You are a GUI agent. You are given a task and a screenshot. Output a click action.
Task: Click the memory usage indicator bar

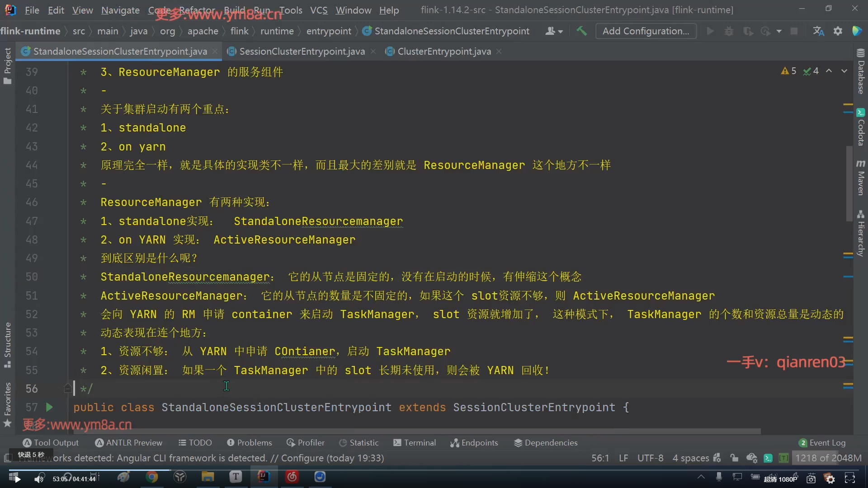[x=828, y=458]
